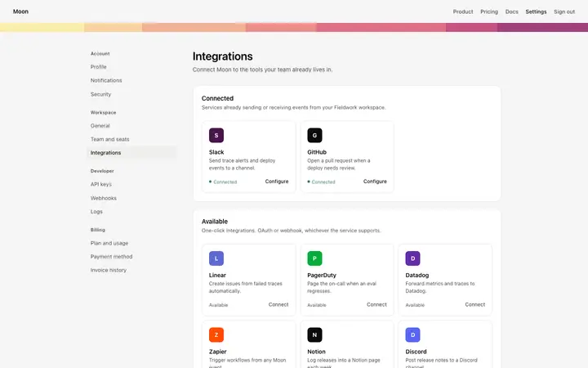Open Plan and usage page

(x=109, y=243)
